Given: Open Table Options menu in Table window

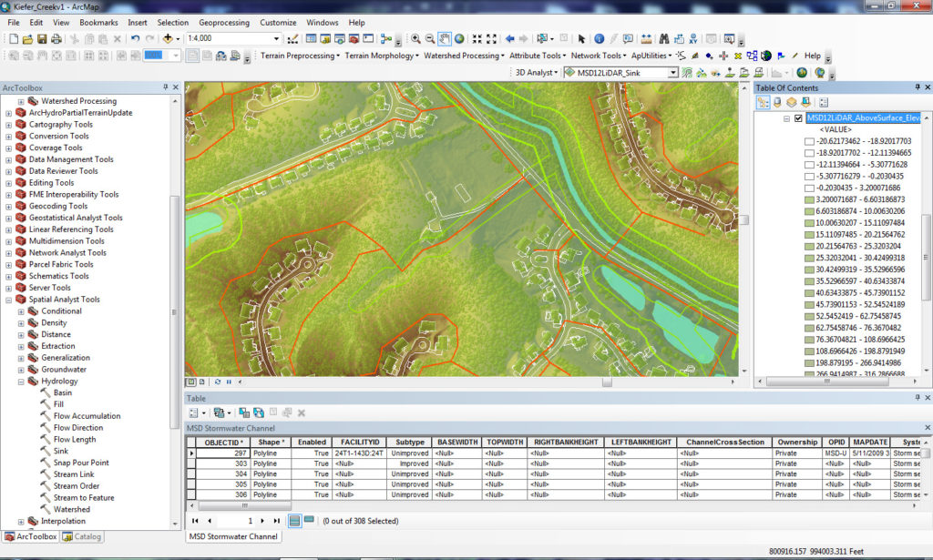Looking at the screenshot, I should click(197, 412).
